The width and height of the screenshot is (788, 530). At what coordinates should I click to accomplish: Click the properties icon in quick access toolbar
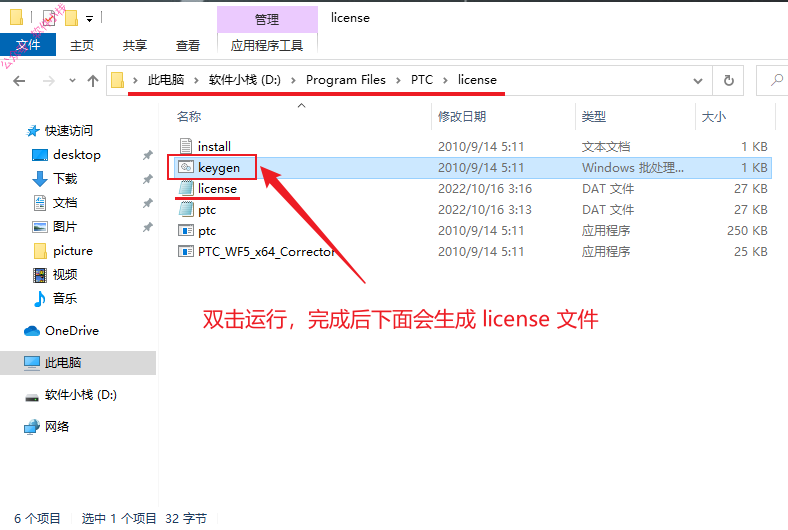[49, 18]
